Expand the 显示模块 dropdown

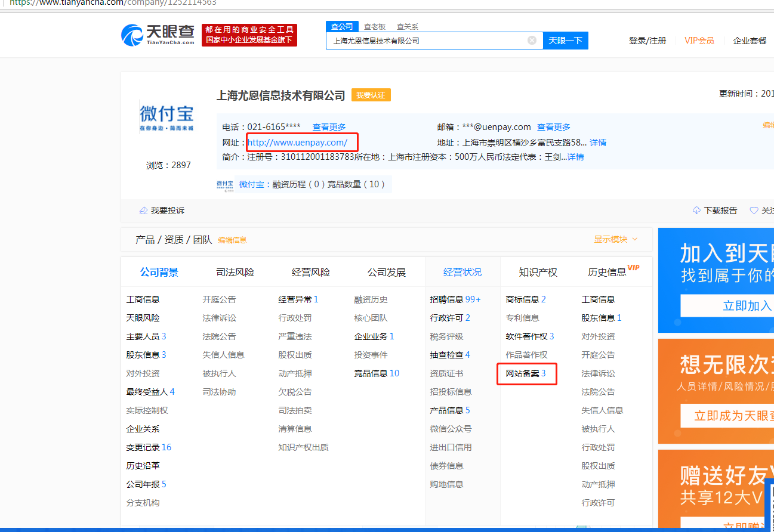click(x=616, y=239)
